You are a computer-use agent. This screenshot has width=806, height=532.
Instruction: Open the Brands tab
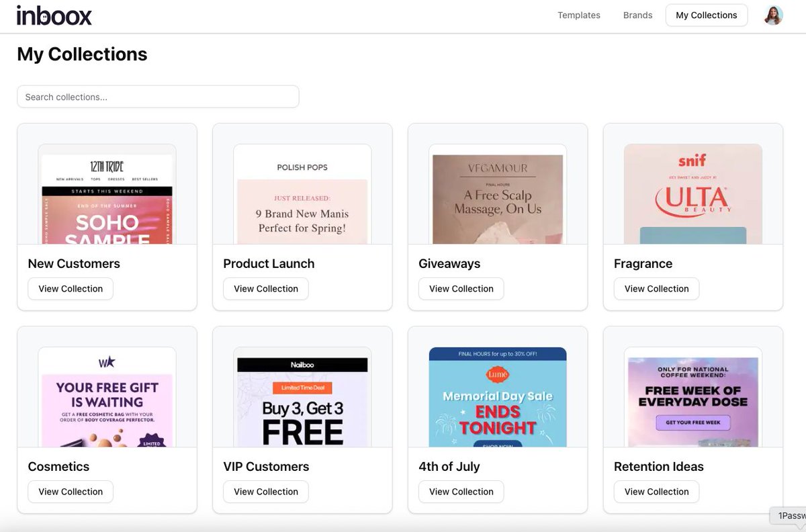[637, 15]
